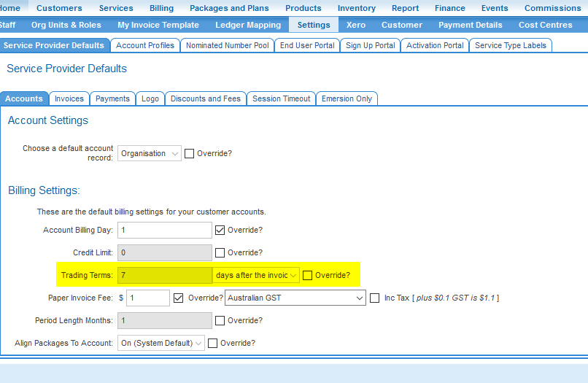Open the Australian GST tax dropdown
The image size is (588, 383).
coord(295,298)
